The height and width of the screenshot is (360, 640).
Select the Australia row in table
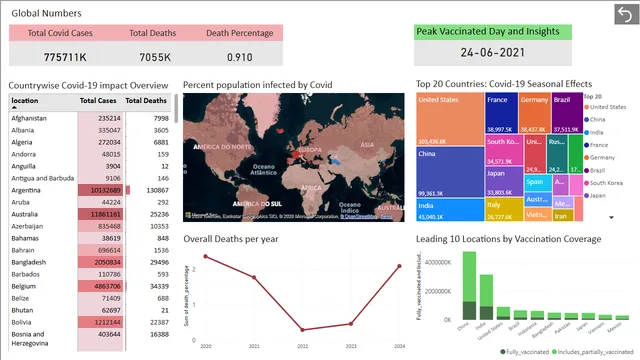click(90, 214)
